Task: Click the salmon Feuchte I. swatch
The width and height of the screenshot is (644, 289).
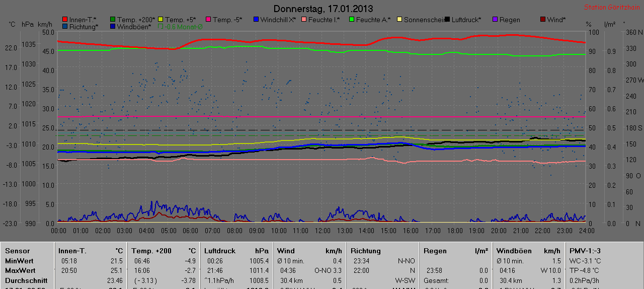Action: coord(303,20)
